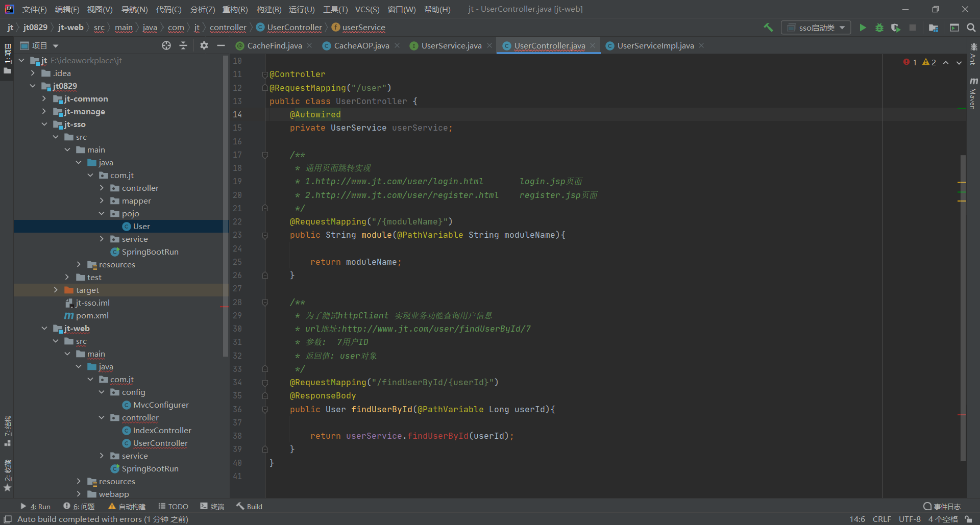Open the 自动构建 tool window
980x525 pixels.
tap(127, 506)
